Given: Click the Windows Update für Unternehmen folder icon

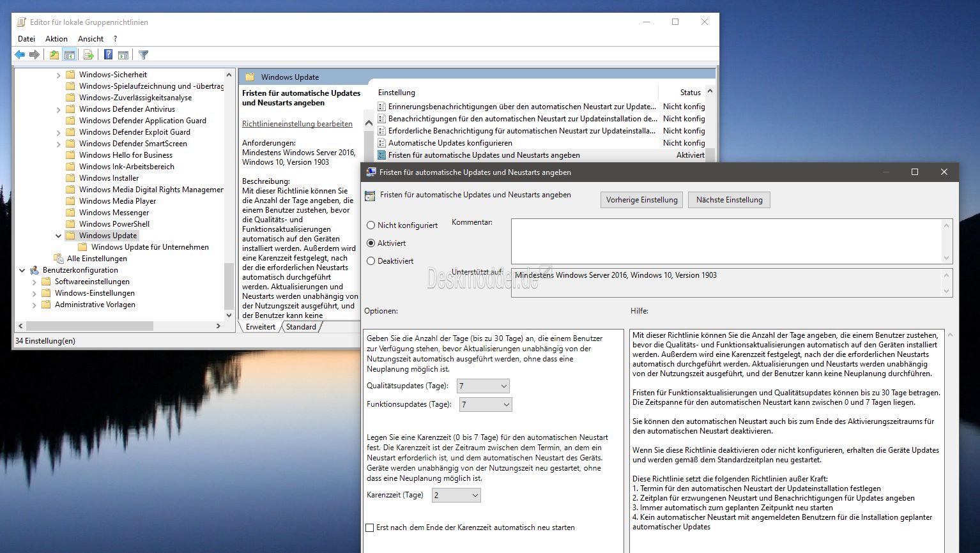Looking at the screenshot, I should point(82,247).
